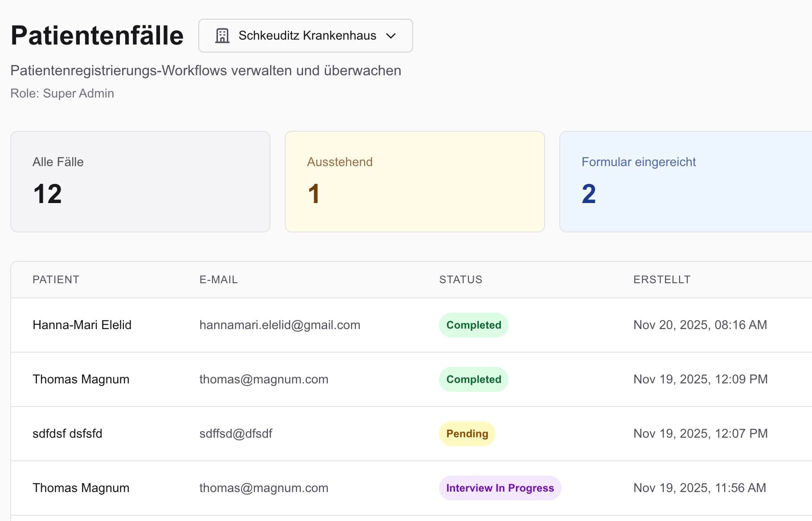Click email hannamari.elelid@gmail.com

[x=279, y=325]
